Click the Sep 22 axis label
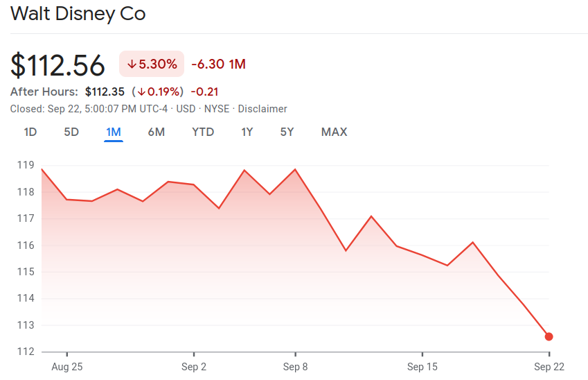This screenshot has width=588, height=380. (x=549, y=368)
